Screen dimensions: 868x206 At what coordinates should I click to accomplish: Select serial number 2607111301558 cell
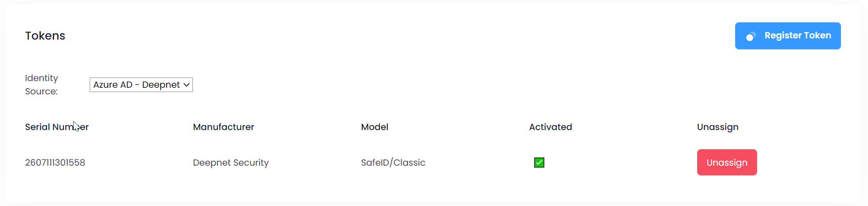pos(55,163)
